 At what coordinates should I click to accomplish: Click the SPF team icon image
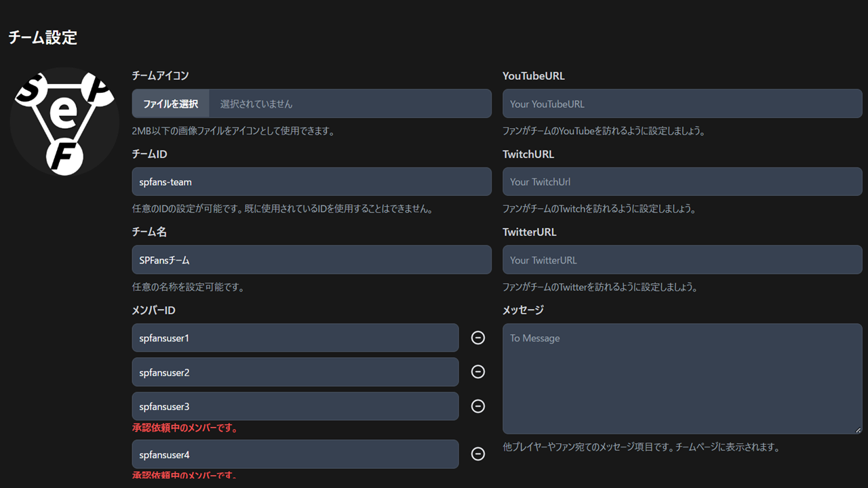64,122
